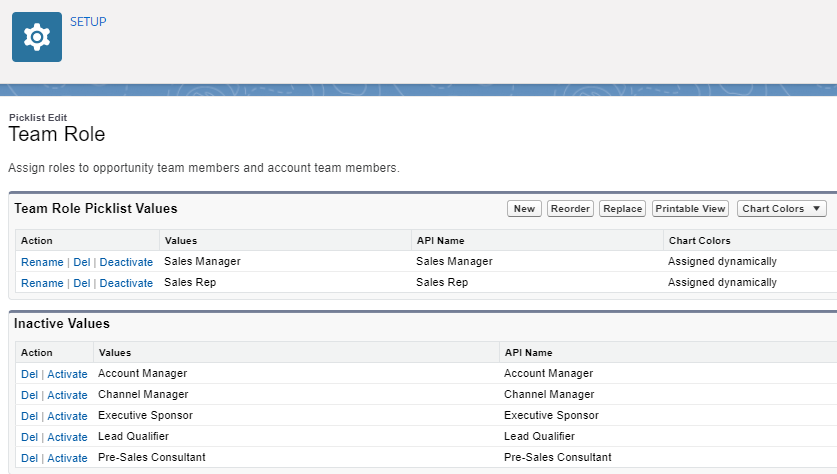Delete the inactive Account Manager value
837x474 pixels.
coord(28,374)
